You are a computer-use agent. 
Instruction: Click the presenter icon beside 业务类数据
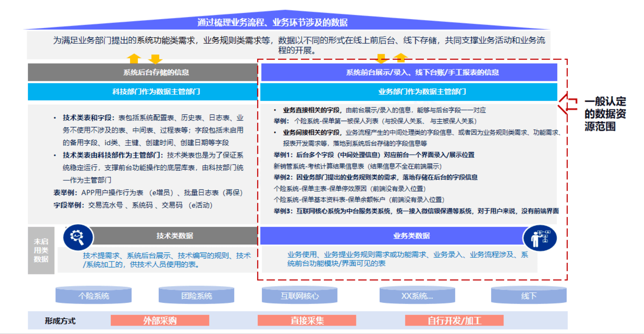click(540, 238)
